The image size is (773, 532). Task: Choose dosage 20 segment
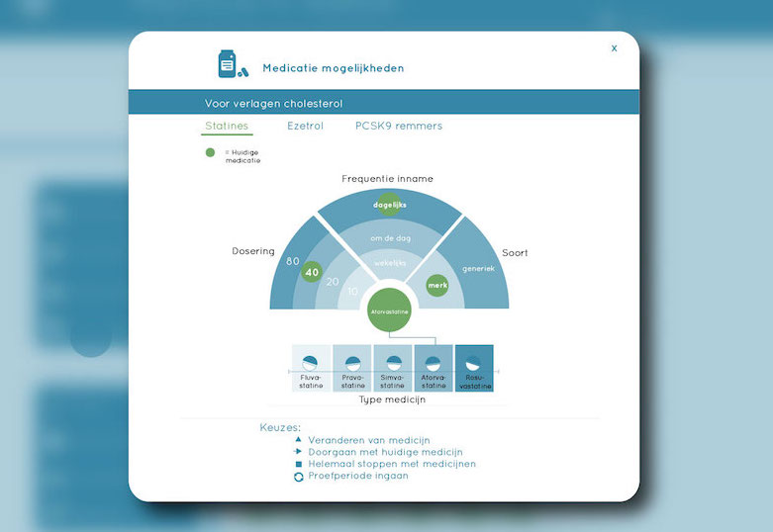[x=332, y=283]
